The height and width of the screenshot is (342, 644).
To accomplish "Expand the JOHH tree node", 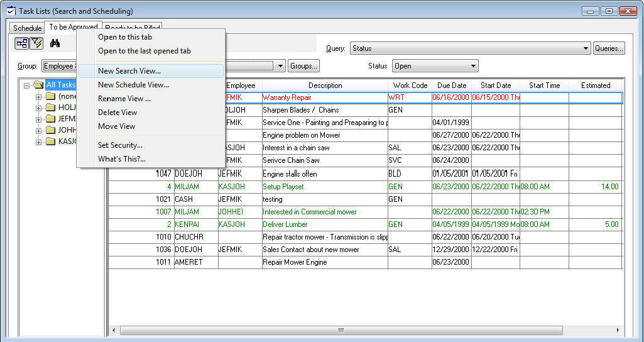I will point(38,130).
